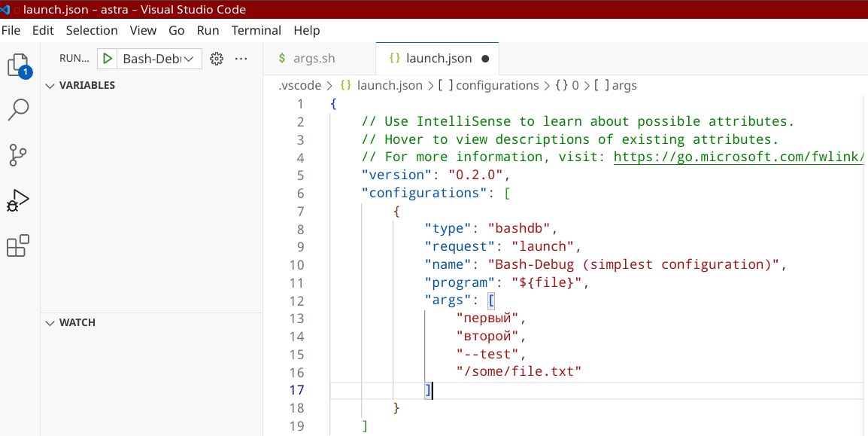
Task: Open launch.json via gear icon
Action: point(217,58)
